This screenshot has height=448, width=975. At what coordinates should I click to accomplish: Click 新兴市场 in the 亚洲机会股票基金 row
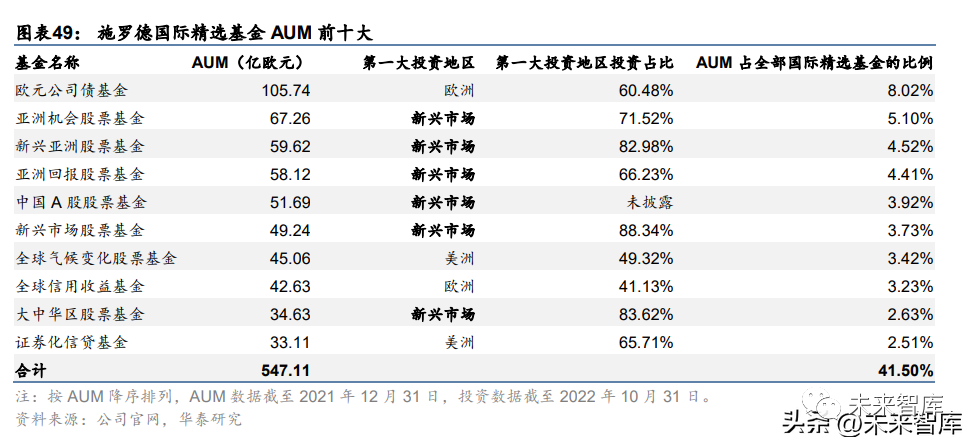[443, 119]
